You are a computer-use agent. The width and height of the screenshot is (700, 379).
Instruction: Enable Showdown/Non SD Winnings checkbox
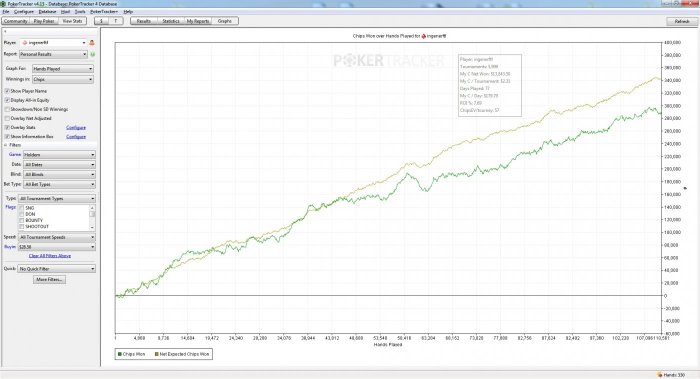[7, 109]
